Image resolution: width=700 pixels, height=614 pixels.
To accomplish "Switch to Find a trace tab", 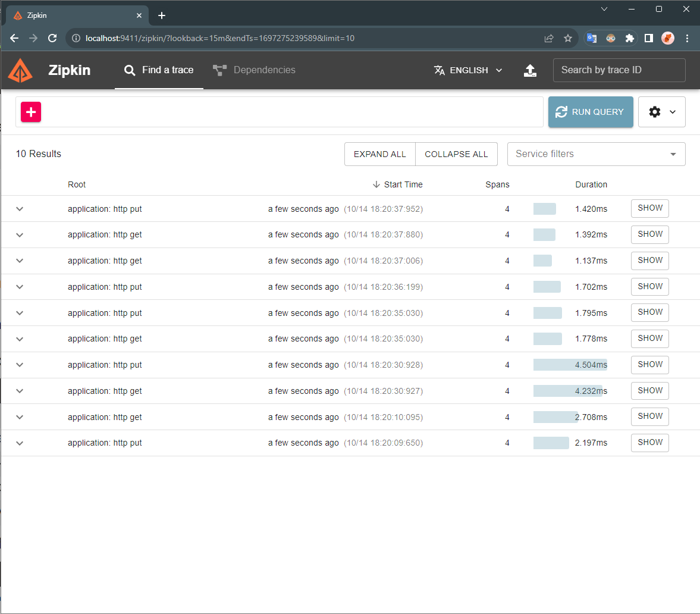I will 159,70.
